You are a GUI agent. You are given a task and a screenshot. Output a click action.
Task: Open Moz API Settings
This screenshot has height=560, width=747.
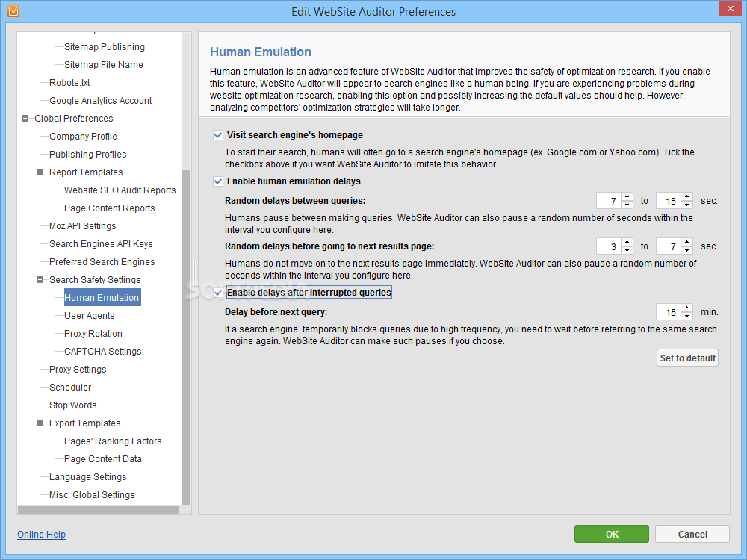point(82,226)
